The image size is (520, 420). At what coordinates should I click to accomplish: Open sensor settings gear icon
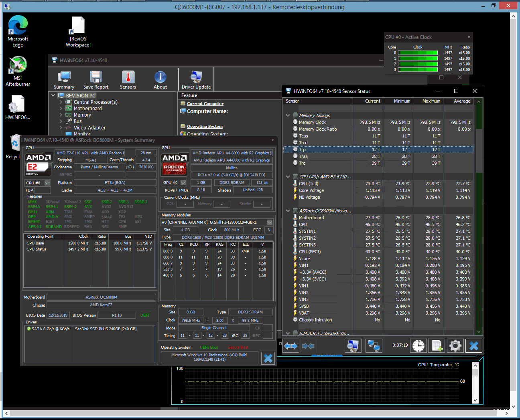455,345
